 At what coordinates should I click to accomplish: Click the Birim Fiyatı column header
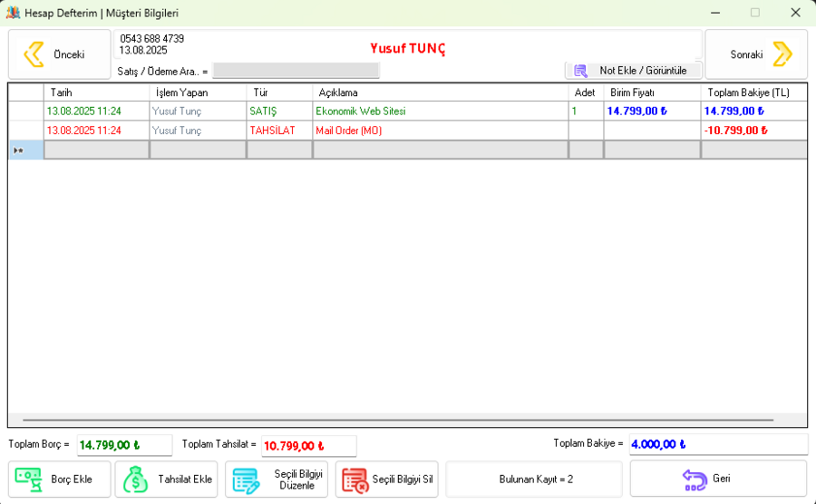[652, 92]
